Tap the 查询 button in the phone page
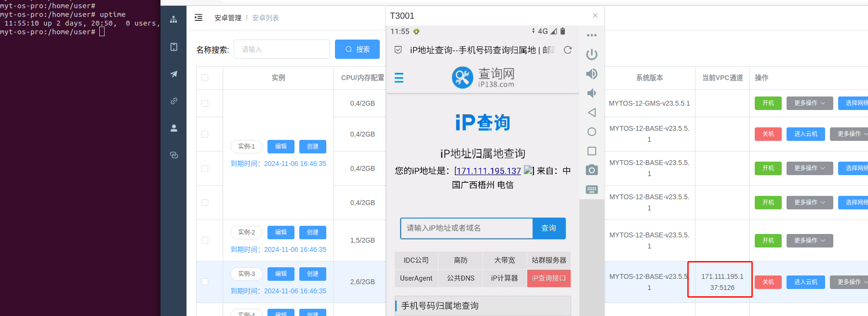The height and width of the screenshot is (316, 868). pos(549,228)
